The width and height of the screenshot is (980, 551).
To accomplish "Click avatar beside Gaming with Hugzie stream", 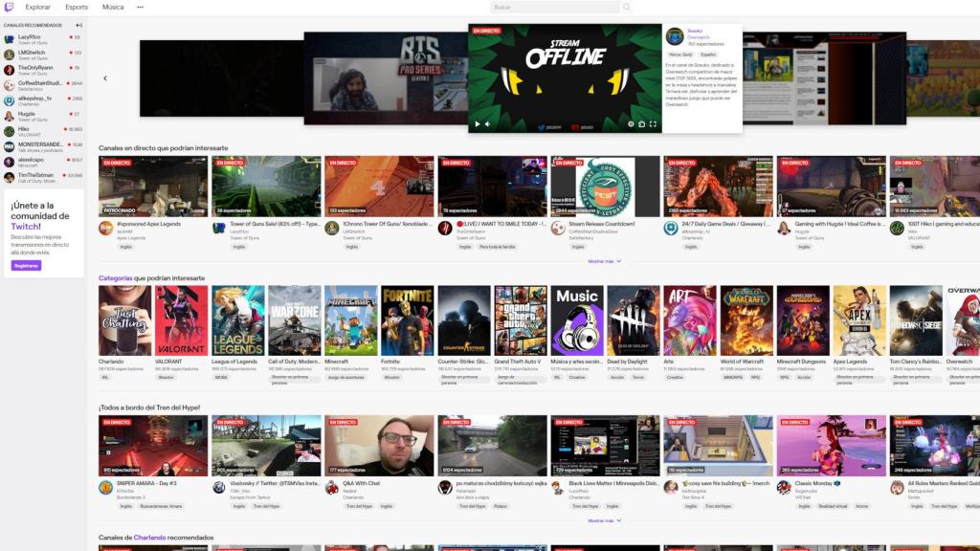I will pos(784,229).
